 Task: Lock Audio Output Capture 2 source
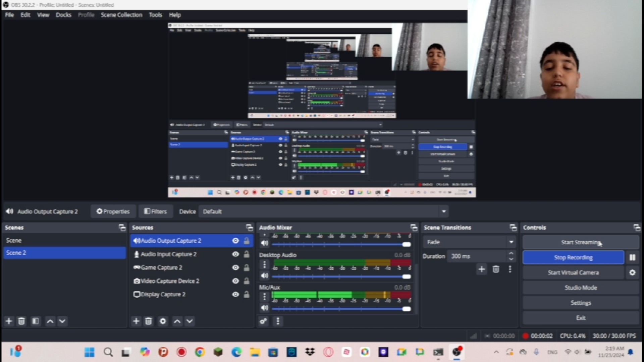(247, 241)
